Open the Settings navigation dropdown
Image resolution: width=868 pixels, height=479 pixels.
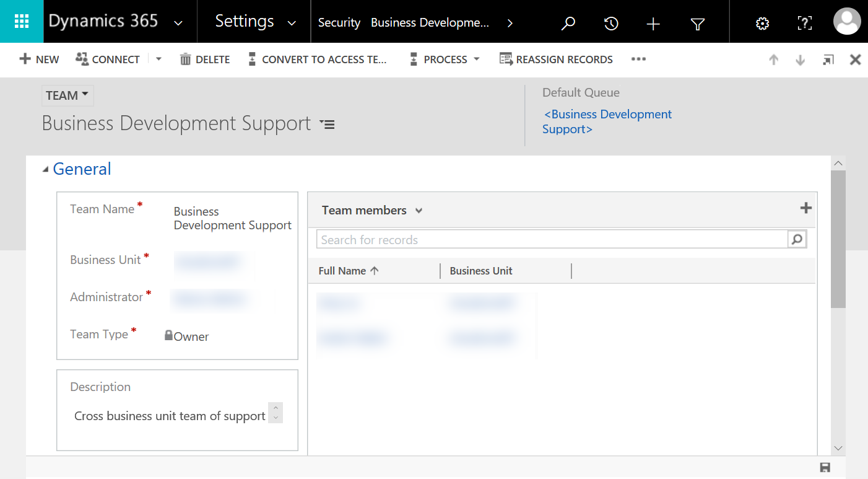point(292,23)
